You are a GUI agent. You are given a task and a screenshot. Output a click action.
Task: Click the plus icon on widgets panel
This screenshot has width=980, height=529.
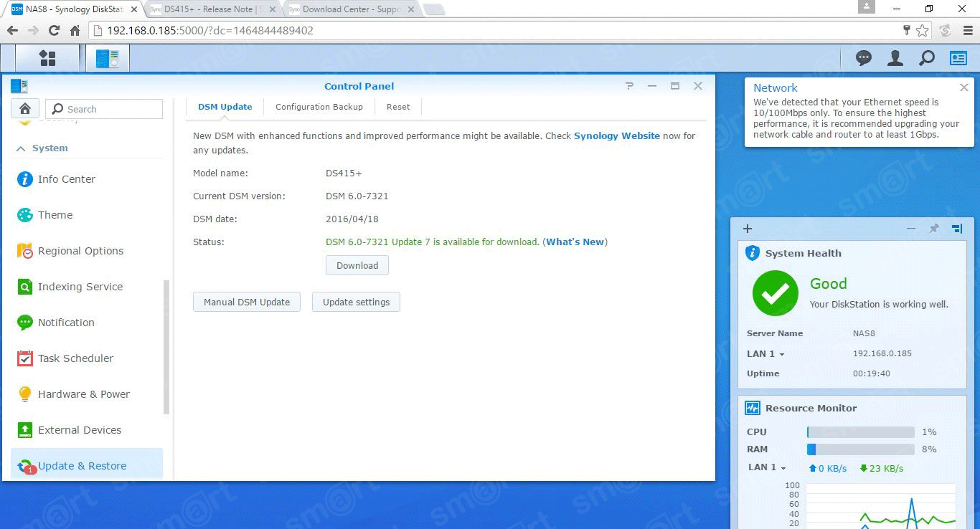(748, 229)
